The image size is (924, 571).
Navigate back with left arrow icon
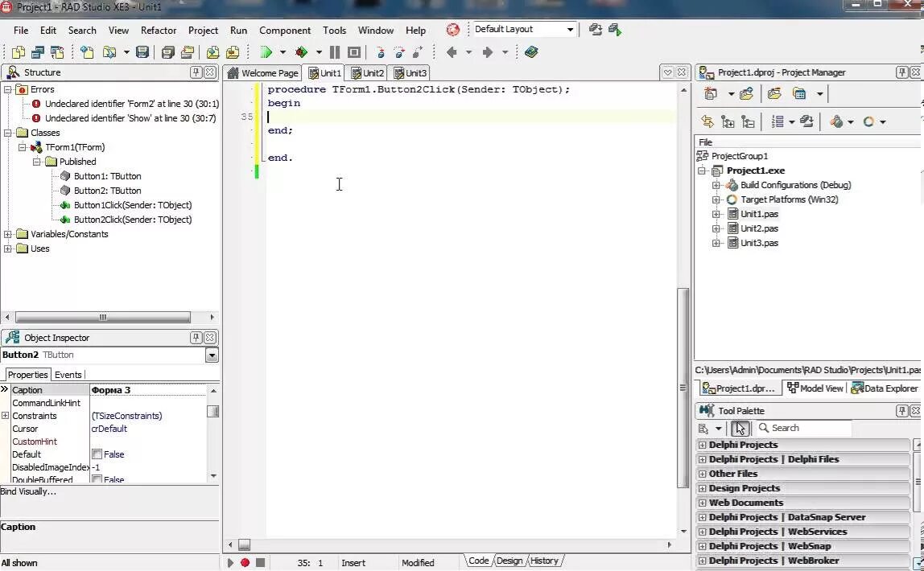pyautogui.click(x=452, y=52)
